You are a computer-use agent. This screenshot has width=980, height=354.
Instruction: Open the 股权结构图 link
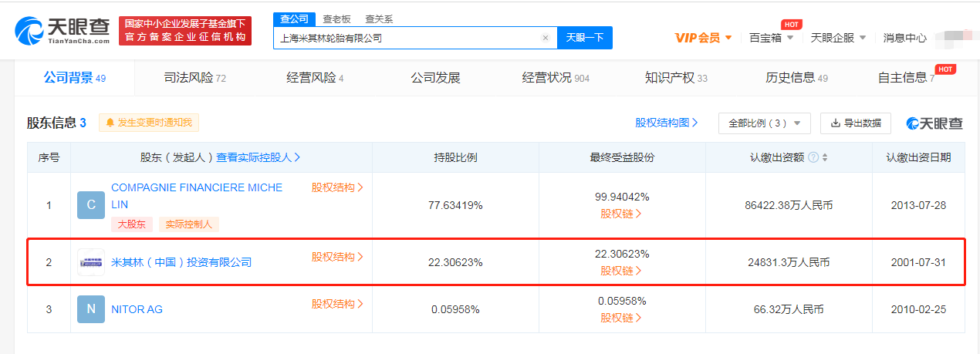coord(667,123)
